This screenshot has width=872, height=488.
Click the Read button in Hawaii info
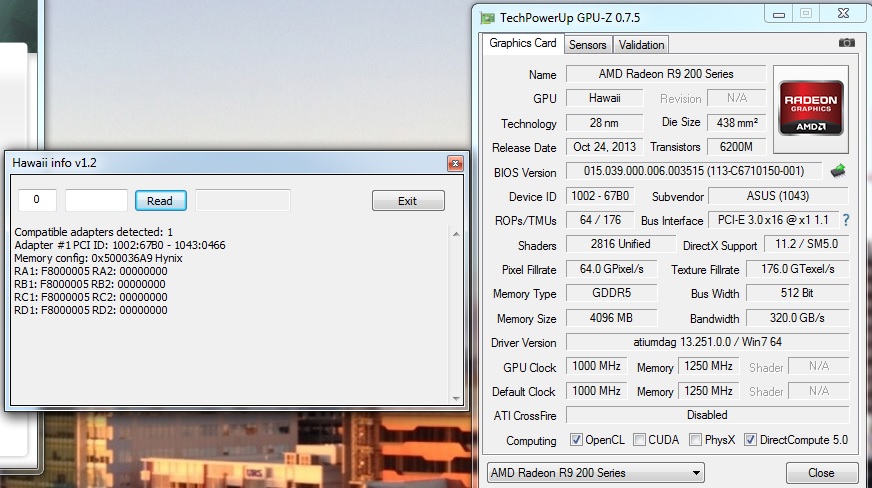pos(160,201)
